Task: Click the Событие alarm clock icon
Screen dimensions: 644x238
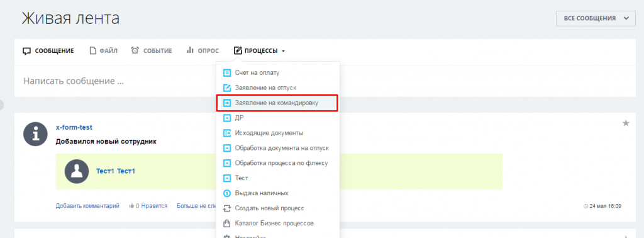Action: pos(135,50)
